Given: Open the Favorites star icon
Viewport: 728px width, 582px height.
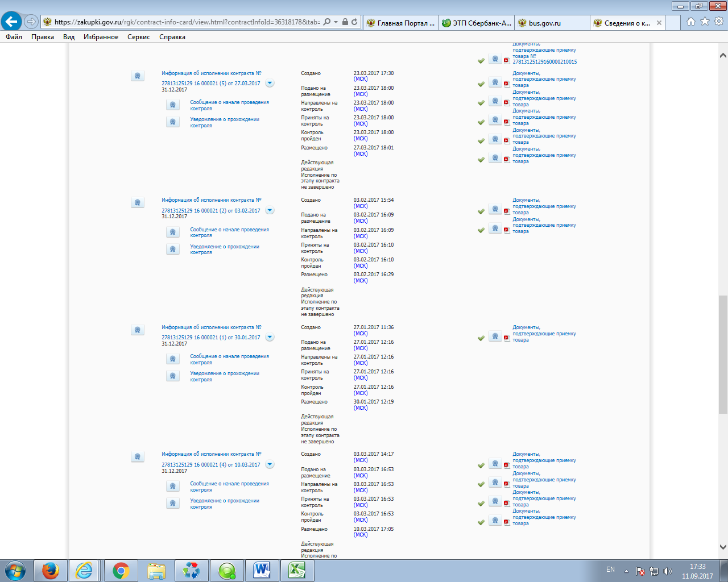Looking at the screenshot, I should coord(705,22).
